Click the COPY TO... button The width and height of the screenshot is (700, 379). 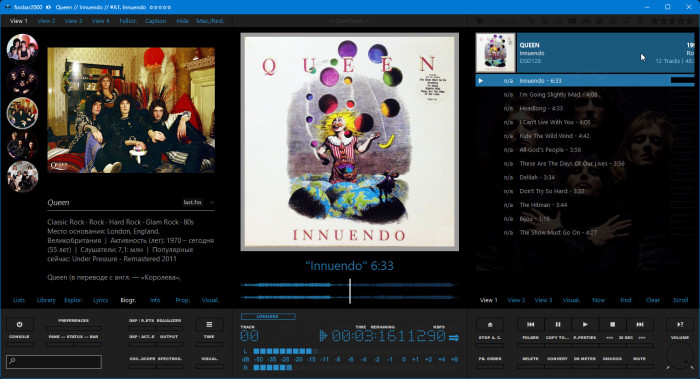click(558, 337)
